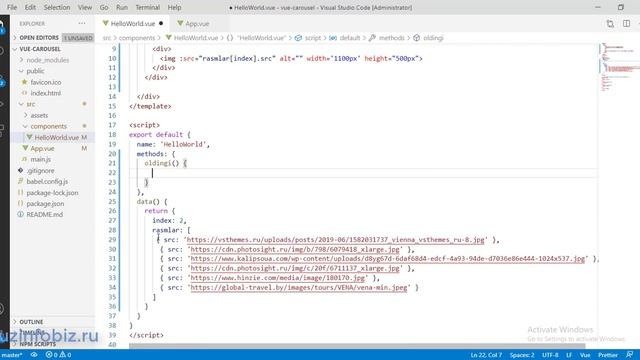This screenshot has height=360, width=640.
Task: Open the Selection menu
Action: (x=57, y=7)
